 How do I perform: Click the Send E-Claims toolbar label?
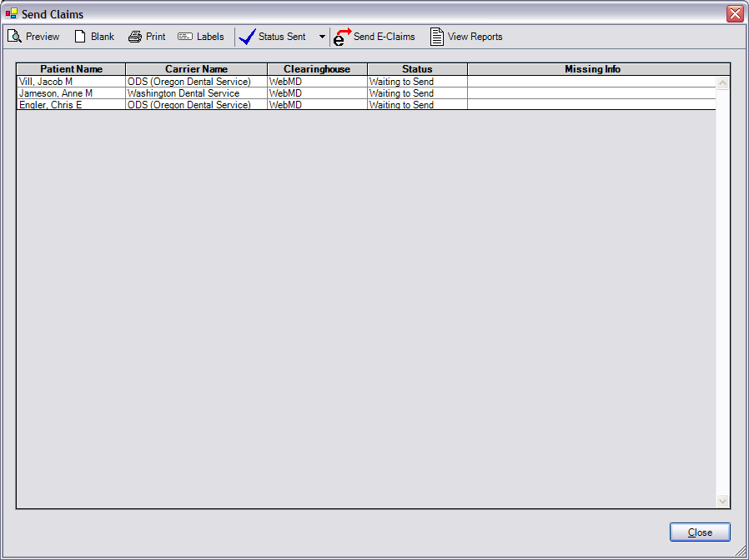384,37
